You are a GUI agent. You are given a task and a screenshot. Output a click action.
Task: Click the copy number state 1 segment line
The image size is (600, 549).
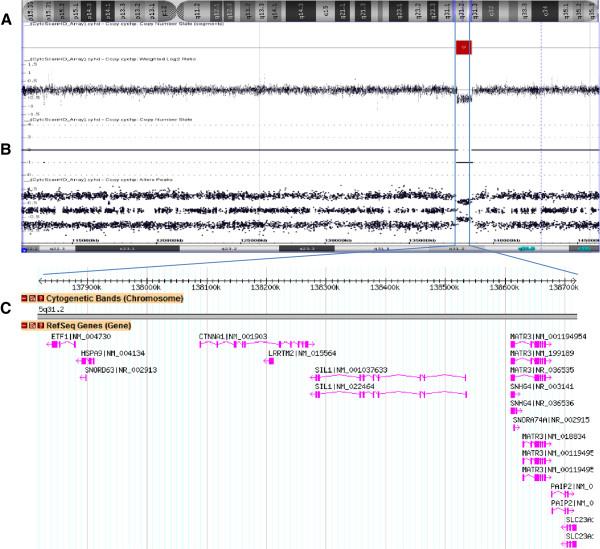[465, 163]
